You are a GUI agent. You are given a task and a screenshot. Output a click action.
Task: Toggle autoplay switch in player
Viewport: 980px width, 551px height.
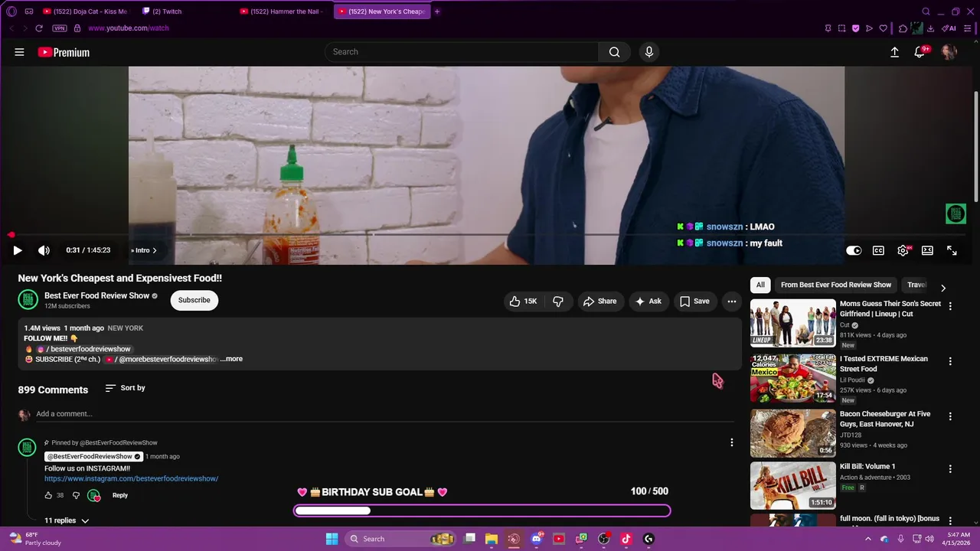[x=854, y=250]
